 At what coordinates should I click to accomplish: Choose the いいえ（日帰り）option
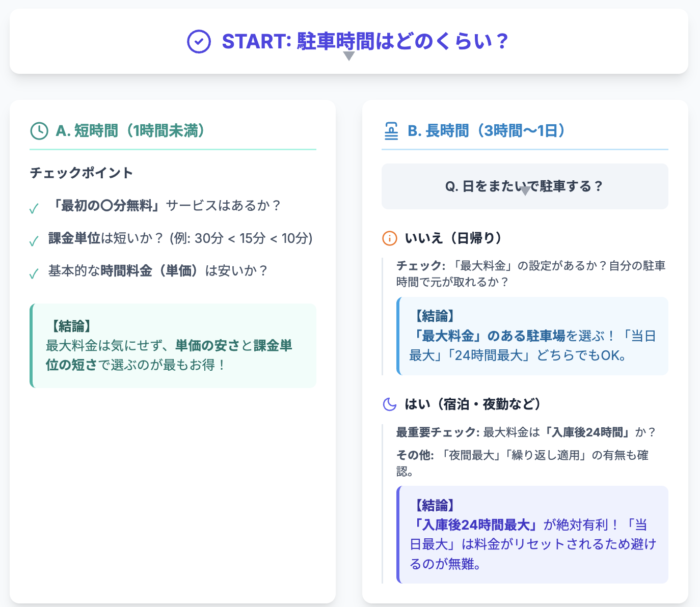[x=453, y=238]
